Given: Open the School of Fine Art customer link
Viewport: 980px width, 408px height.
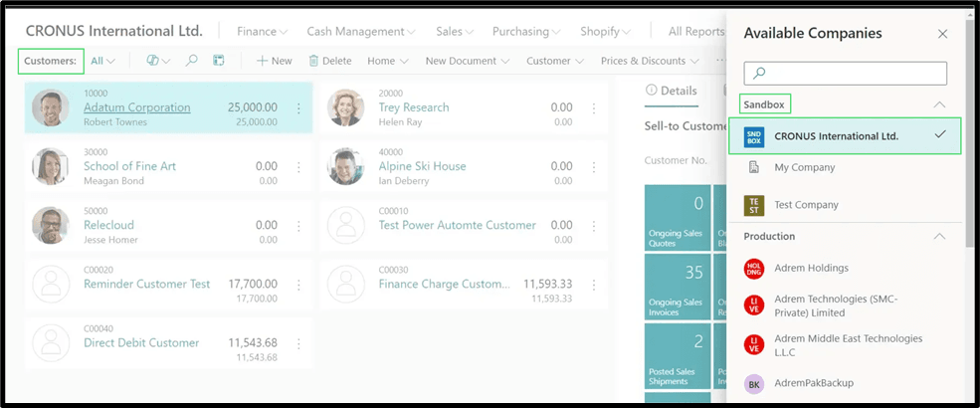Looking at the screenshot, I should click(x=129, y=166).
